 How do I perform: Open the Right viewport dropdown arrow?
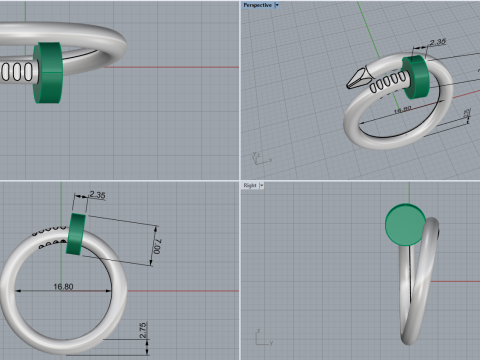coord(262,185)
